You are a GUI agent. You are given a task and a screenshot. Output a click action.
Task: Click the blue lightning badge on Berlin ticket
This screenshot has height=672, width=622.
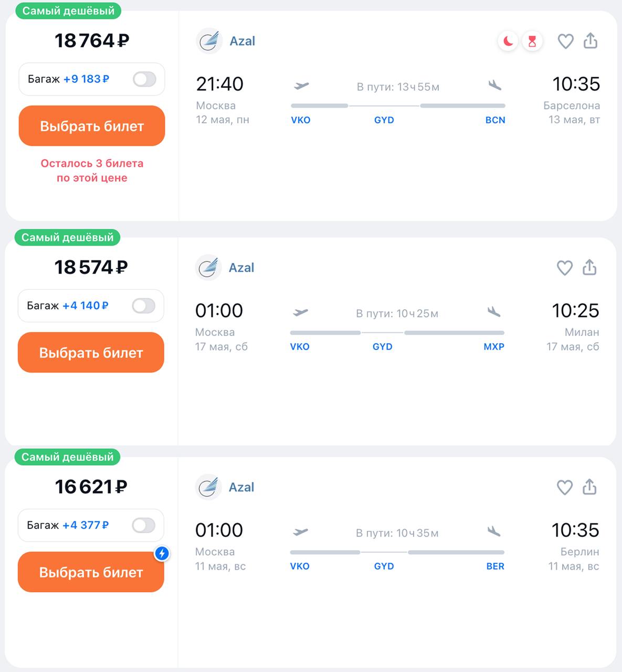point(162,553)
